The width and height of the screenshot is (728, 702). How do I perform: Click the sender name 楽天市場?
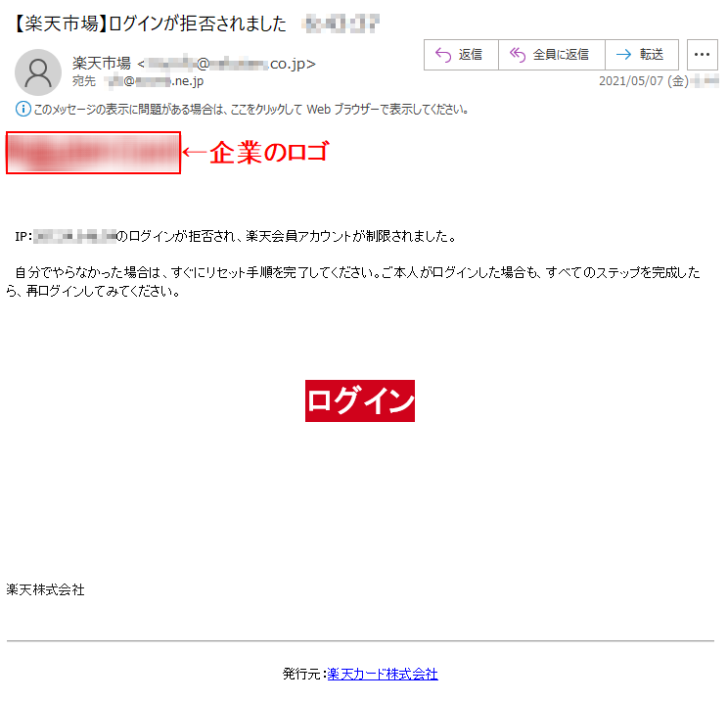tap(101, 64)
